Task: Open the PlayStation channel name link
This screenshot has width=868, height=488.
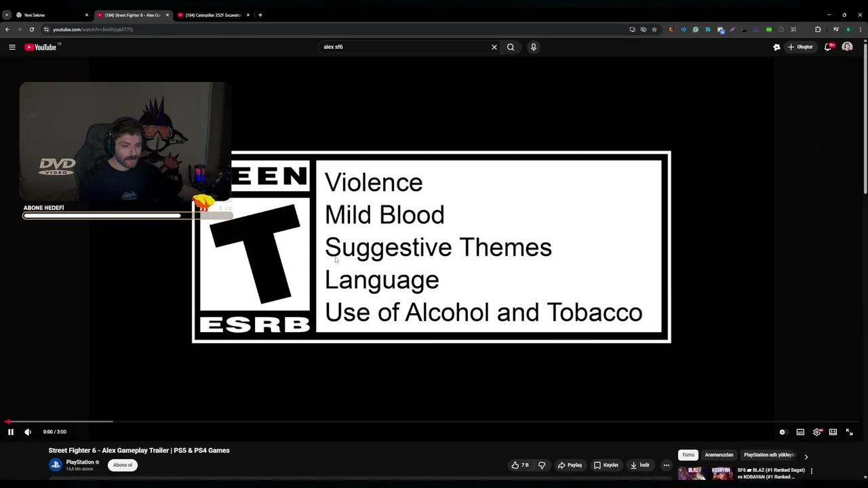Action: [x=80, y=462]
